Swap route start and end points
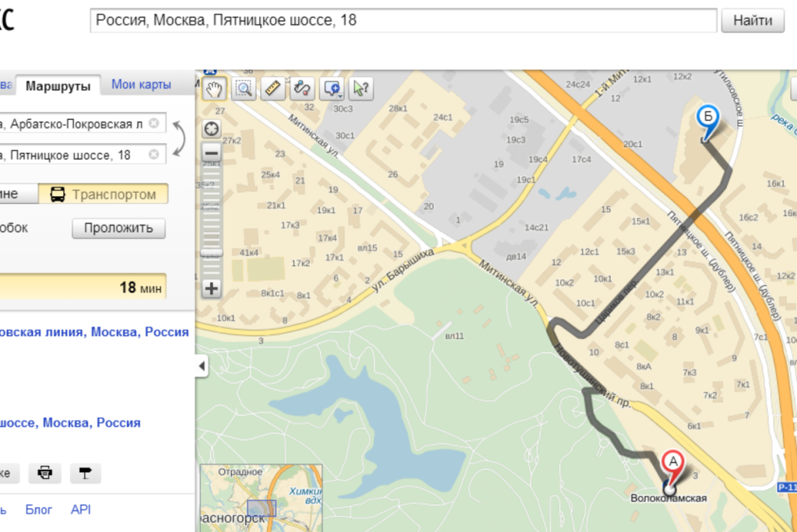This screenshot has height=532, width=797. pos(178,138)
